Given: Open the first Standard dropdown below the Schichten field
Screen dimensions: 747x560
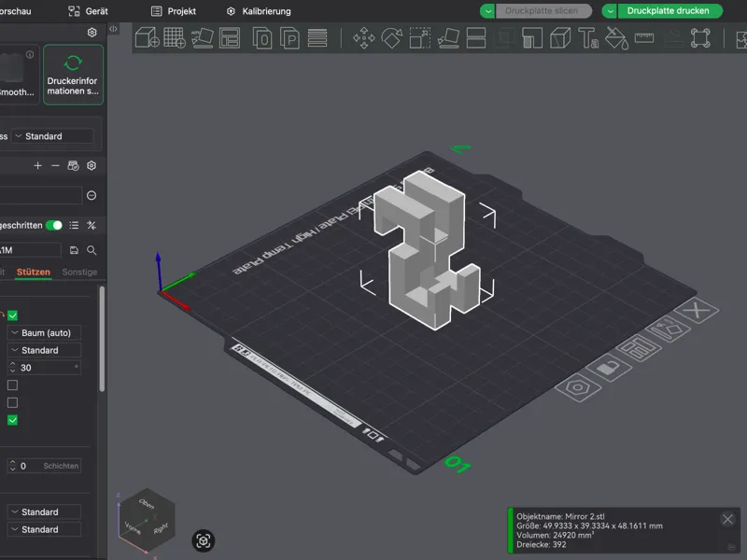Looking at the screenshot, I should 44,511.
